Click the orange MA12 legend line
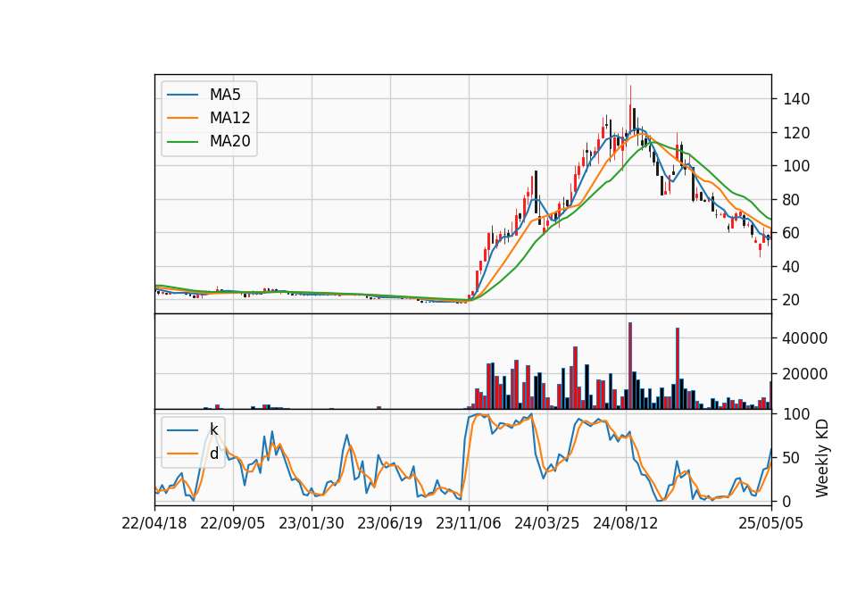This screenshot has width=857, height=616. 182,118
